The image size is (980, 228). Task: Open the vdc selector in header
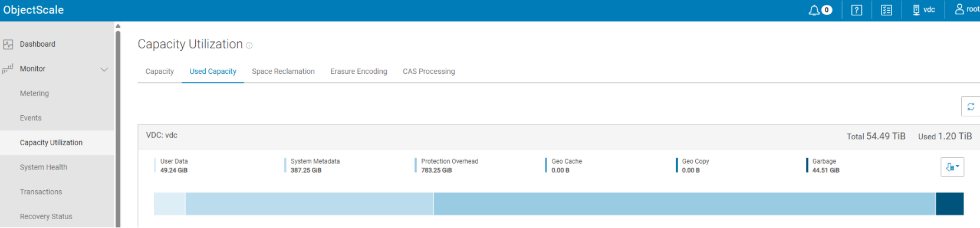coord(923,10)
